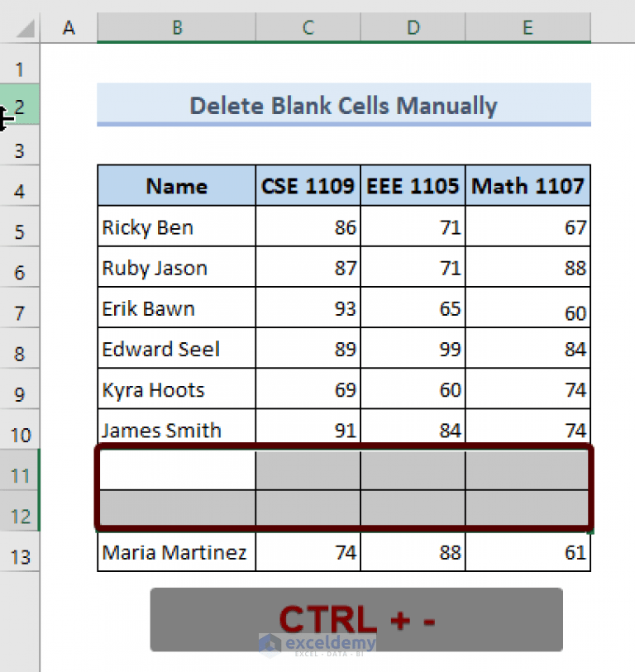Click blank cell E11 in selected rows
The width and height of the screenshot is (635, 672).
tap(527, 470)
